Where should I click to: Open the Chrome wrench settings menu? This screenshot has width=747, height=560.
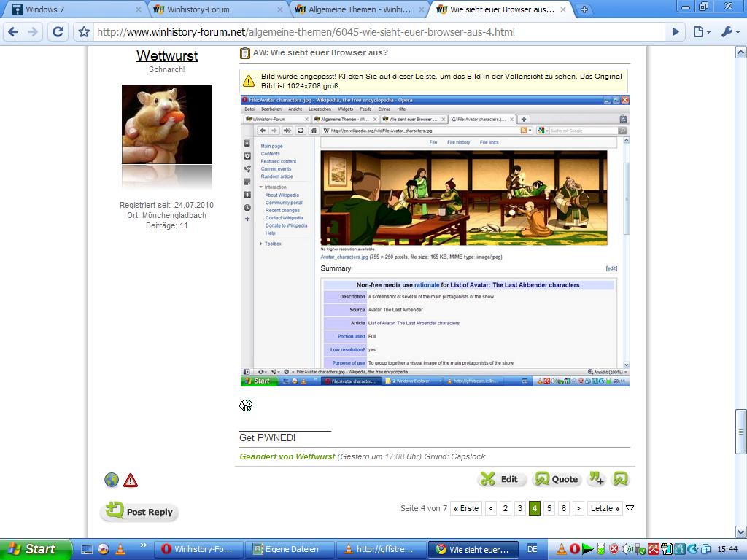729,32
